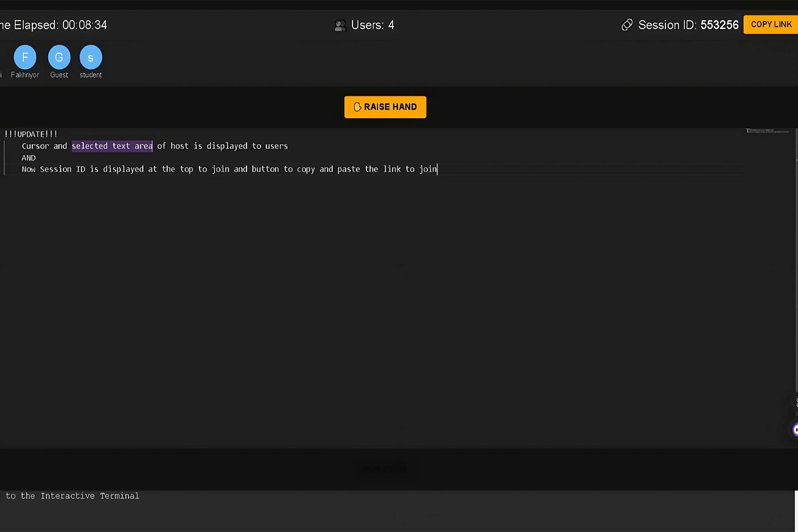Viewport: 798px width, 532px height.
Task: Click the Guest user avatar circle
Action: tap(59, 57)
